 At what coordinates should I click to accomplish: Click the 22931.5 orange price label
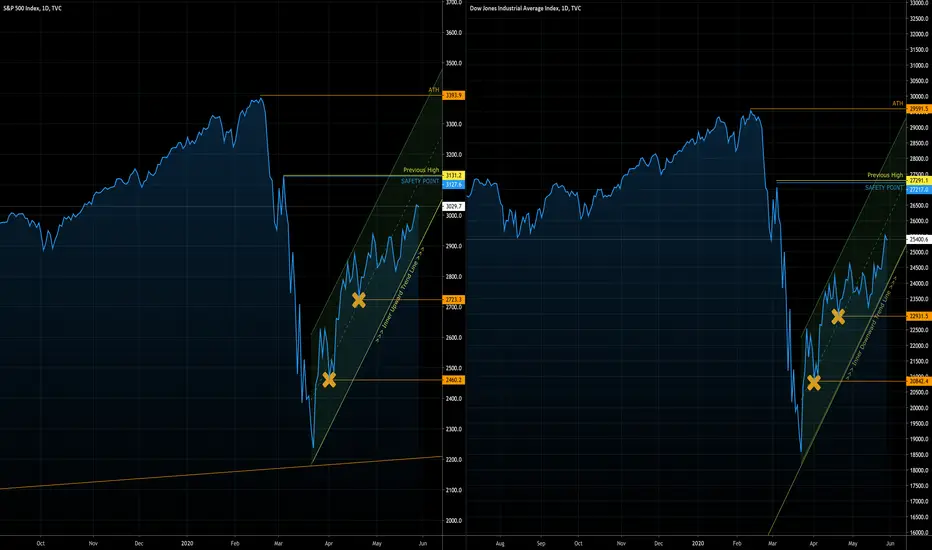pos(919,316)
